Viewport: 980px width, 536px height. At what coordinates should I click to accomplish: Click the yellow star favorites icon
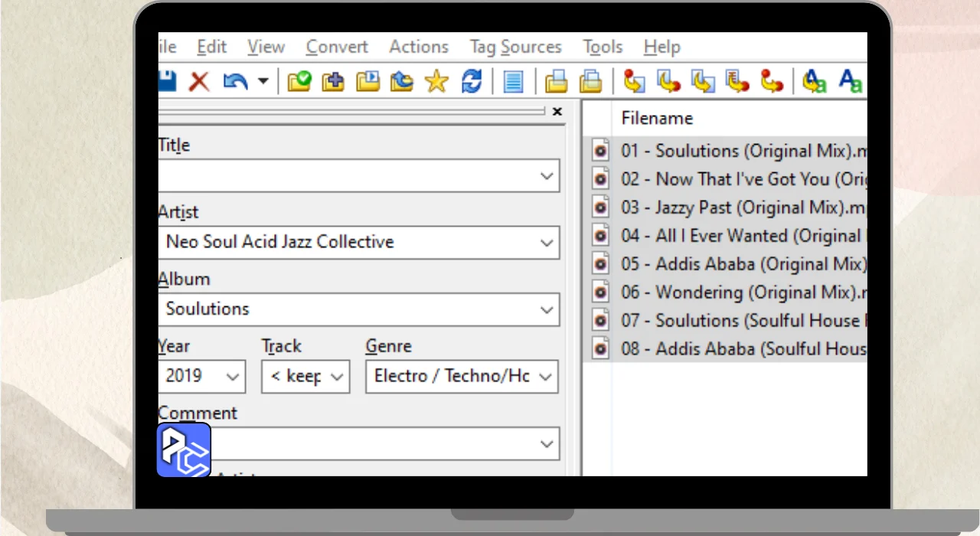(436, 81)
